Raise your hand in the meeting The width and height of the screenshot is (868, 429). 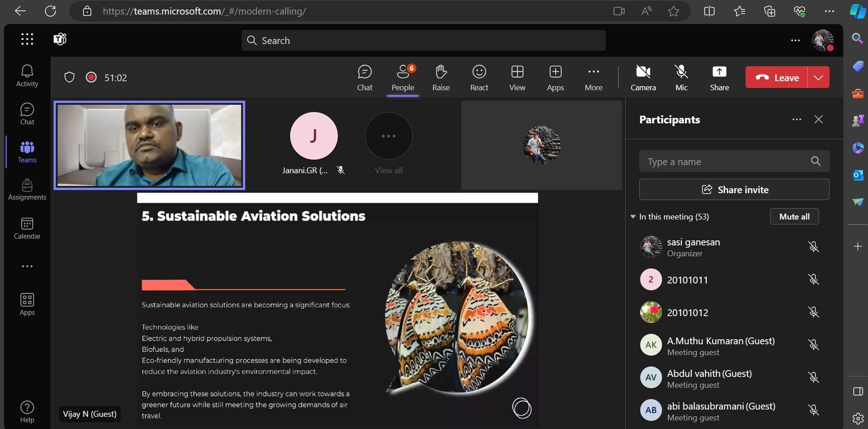441,78
